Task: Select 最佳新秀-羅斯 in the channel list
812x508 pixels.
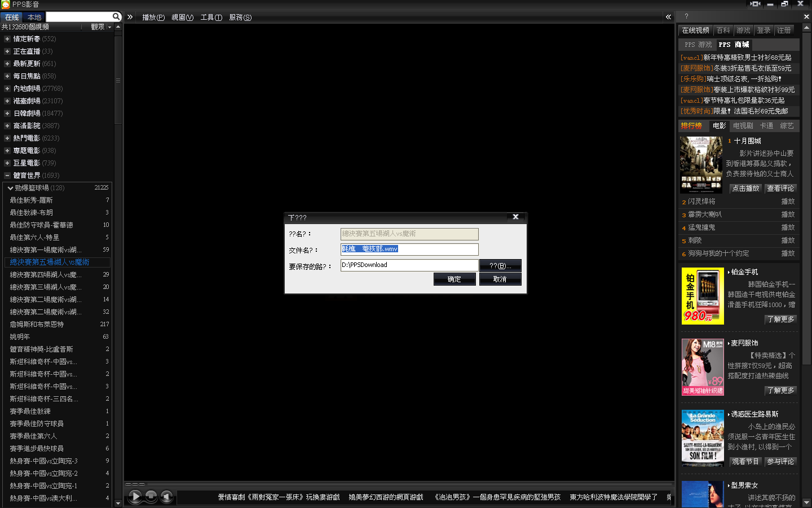Action: [56, 200]
